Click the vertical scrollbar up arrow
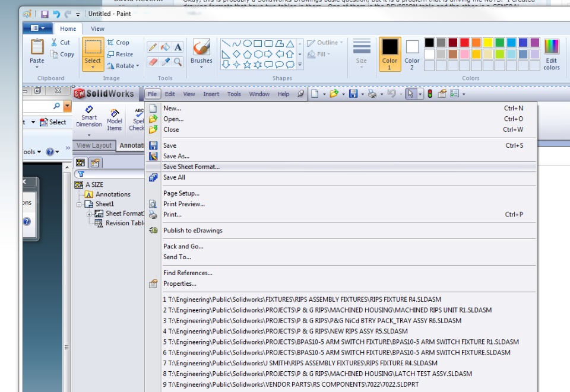 67,167
